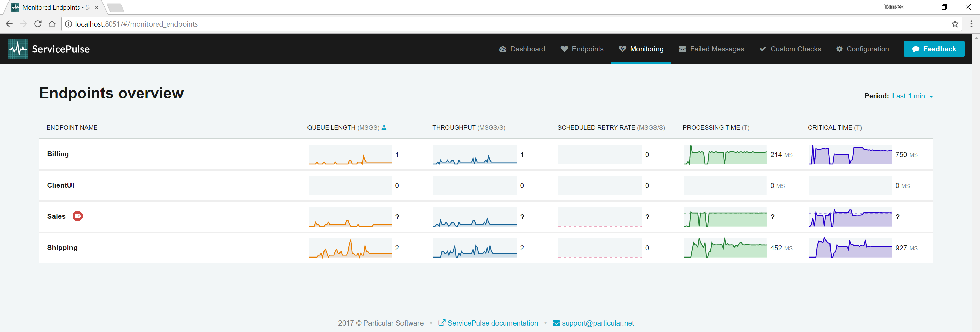
Task: Click the browser back arrow
Action: pyautogui.click(x=9, y=24)
